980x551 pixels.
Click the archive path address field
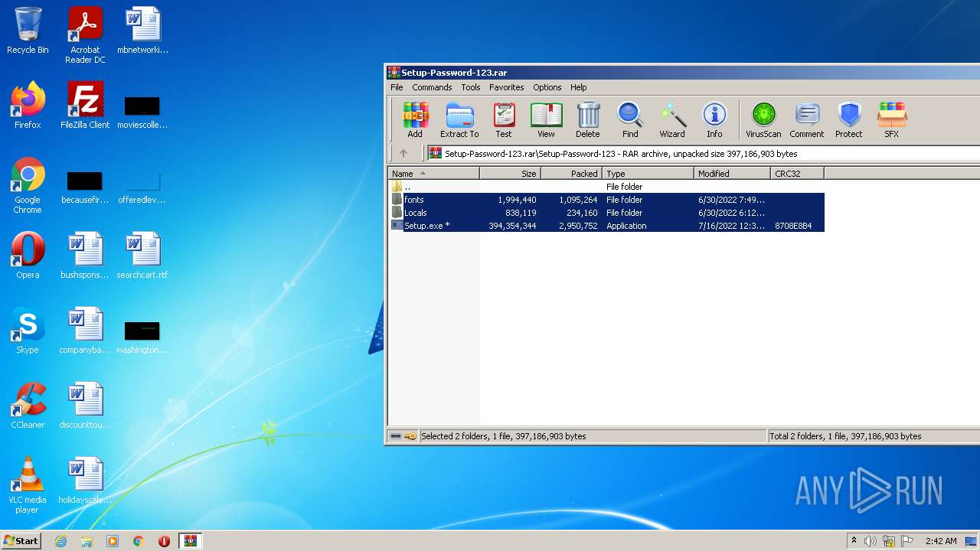(x=703, y=153)
